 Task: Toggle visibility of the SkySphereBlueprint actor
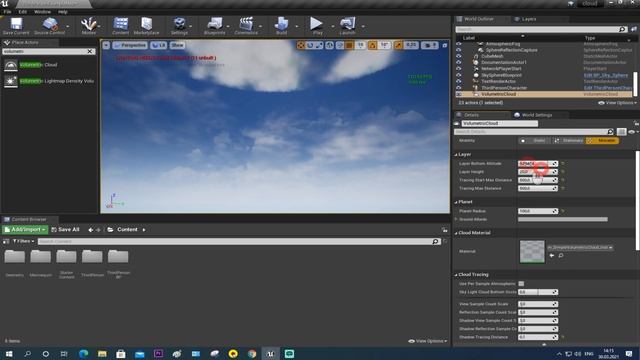pyautogui.click(x=458, y=75)
